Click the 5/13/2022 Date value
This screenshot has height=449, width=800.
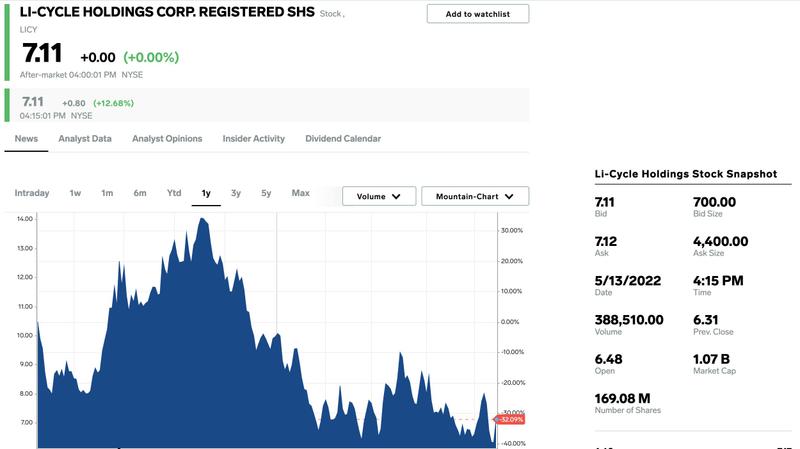(628, 281)
